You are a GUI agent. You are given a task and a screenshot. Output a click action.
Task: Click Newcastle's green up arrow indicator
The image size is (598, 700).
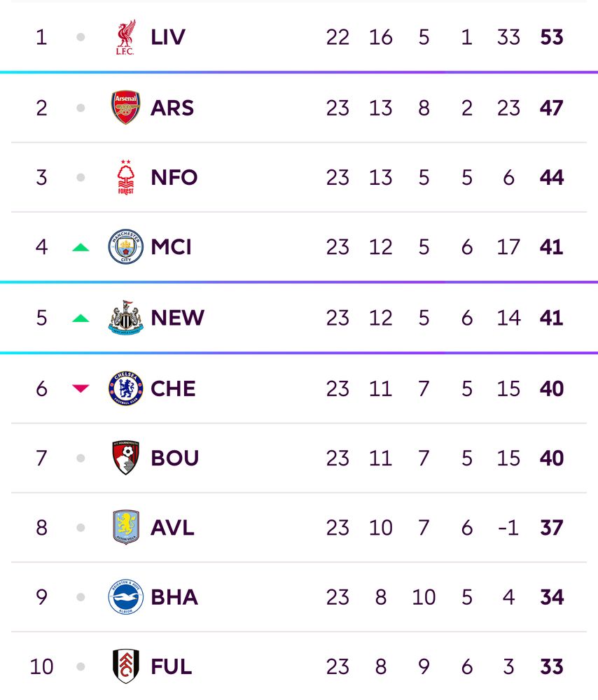pyautogui.click(x=81, y=318)
